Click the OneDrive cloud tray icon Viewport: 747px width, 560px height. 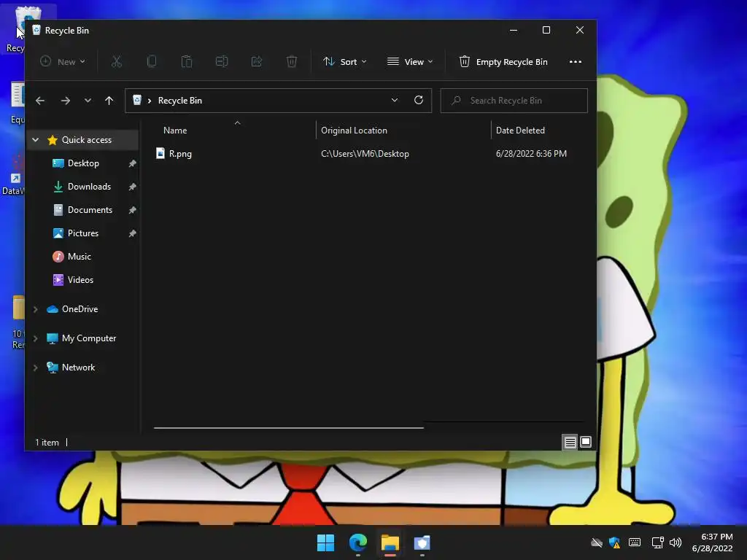597,542
